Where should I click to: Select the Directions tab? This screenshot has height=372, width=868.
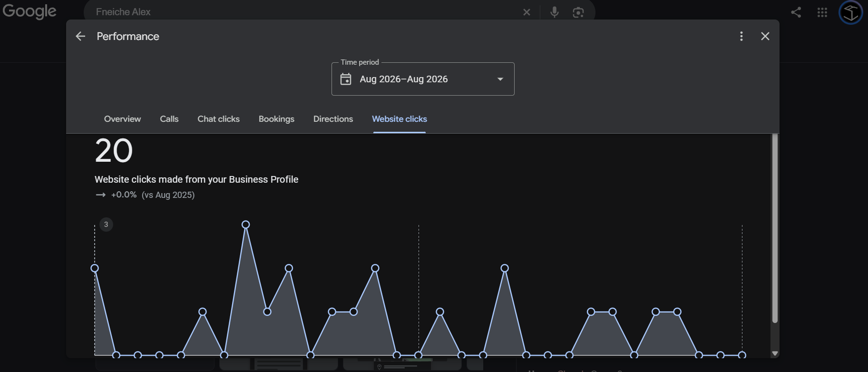pos(333,119)
